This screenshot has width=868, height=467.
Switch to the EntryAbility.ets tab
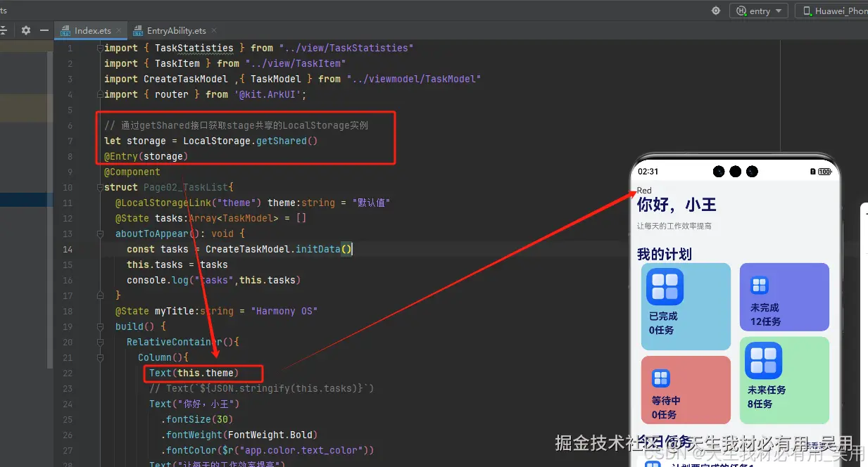tap(176, 30)
